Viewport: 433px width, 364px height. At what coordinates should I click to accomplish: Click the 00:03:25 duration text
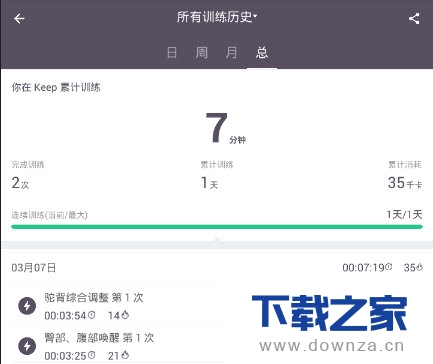click(65, 356)
